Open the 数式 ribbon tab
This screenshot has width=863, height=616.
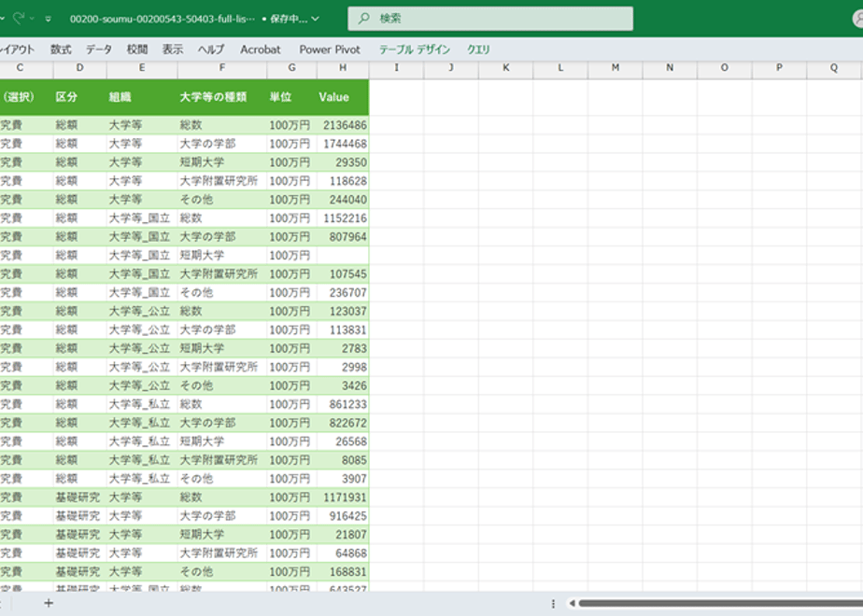pyautogui.click(x=61, y=49)
